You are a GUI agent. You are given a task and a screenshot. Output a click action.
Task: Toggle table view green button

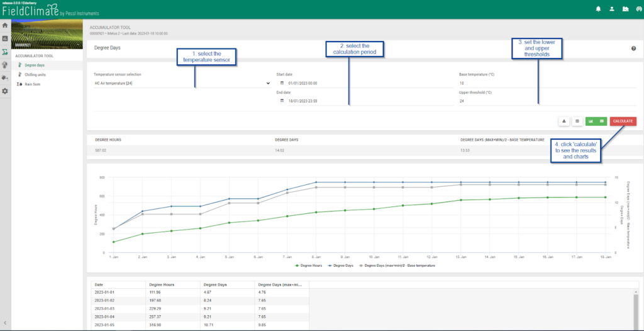point(602,121)
